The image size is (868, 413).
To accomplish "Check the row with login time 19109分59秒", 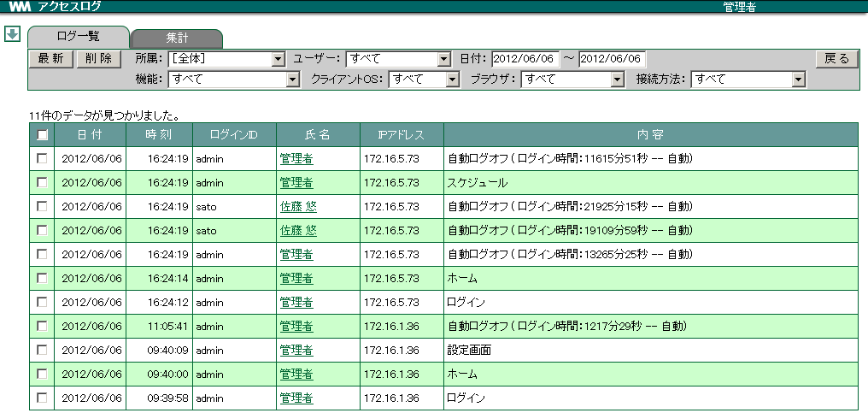I will click(42, 230).
